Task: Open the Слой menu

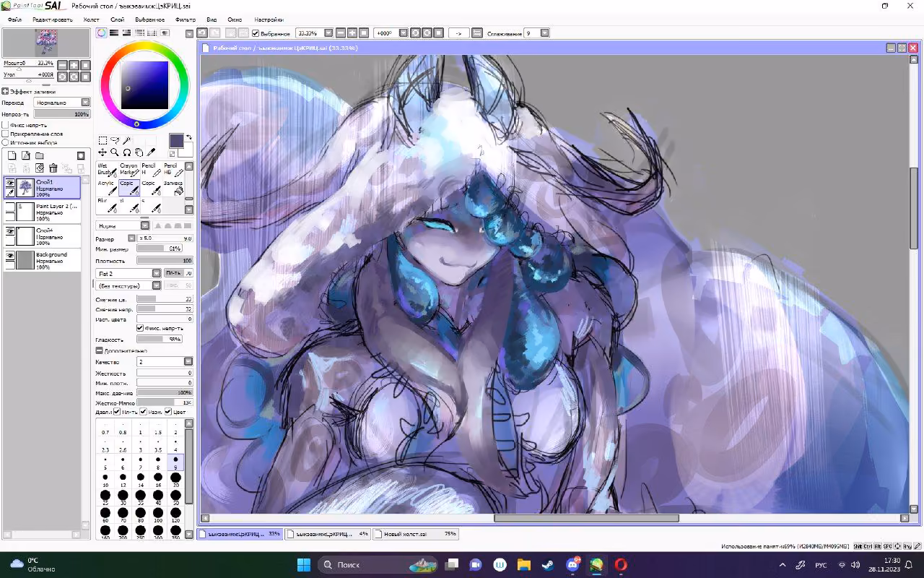Action: pos(117,20)
